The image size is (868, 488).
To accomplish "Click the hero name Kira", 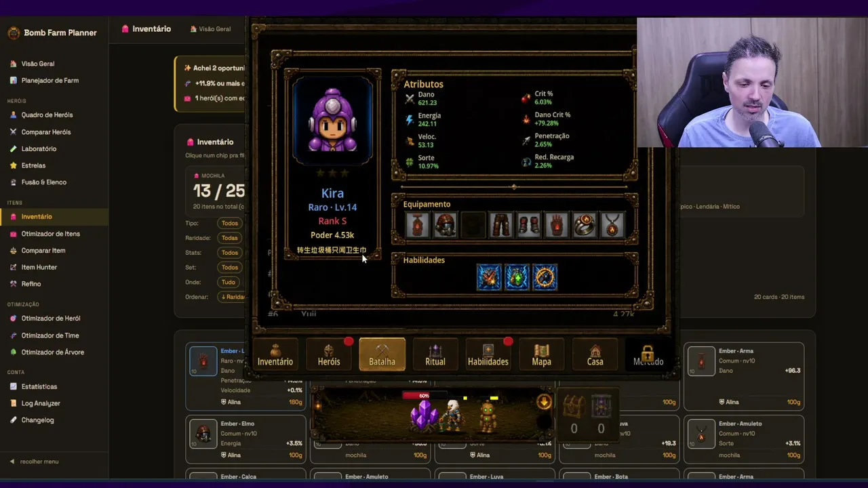I will pos(332,193).
